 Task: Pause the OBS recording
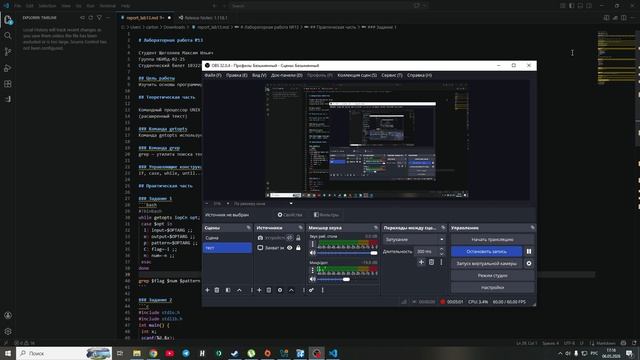point(529,251)
